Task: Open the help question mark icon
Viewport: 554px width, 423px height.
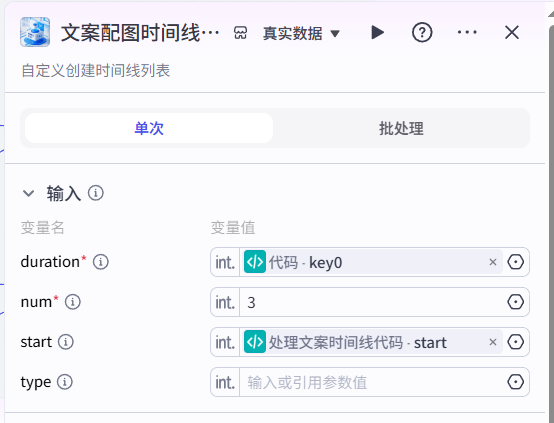Action: pyautogui.click(x=422, y=33)
